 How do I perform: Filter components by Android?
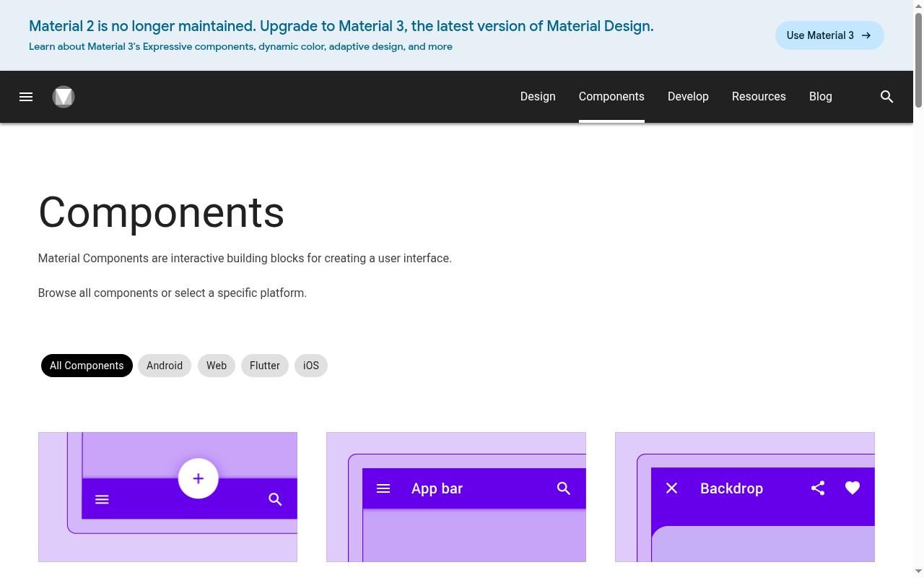point(165,366)
